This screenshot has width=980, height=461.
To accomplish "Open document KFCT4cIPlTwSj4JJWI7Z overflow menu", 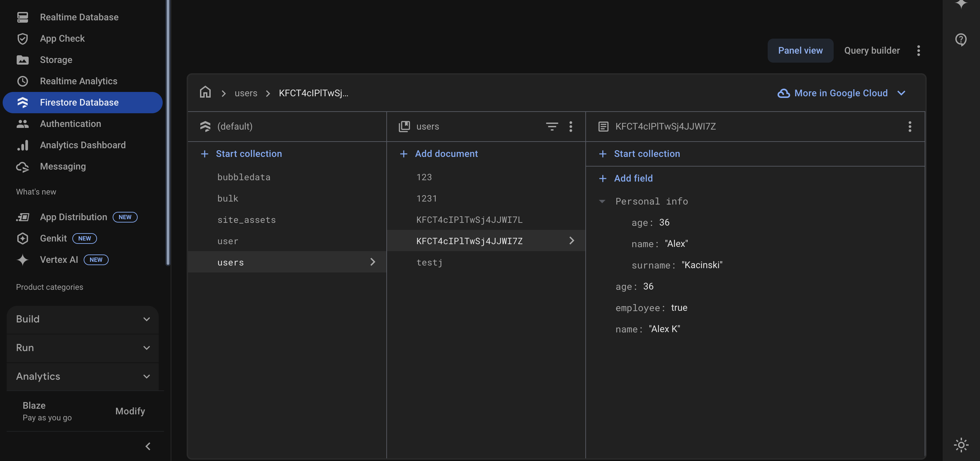I will 910,126.
